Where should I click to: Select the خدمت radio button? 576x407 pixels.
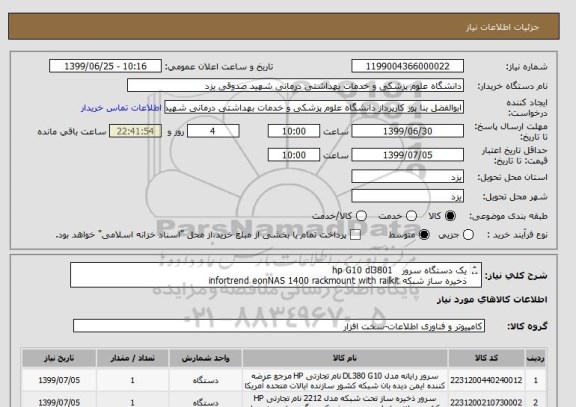pyautogui.click(x=411, y=216)
